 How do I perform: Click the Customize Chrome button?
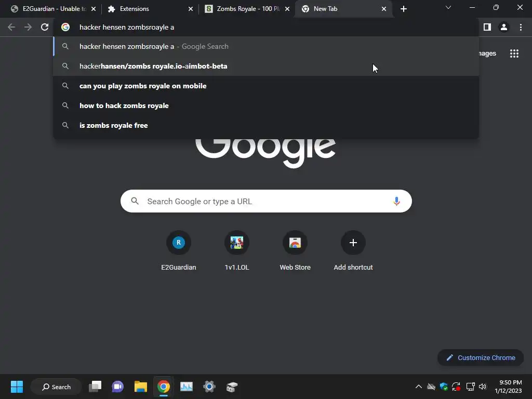pyautogui.click(x=481, y=357)
